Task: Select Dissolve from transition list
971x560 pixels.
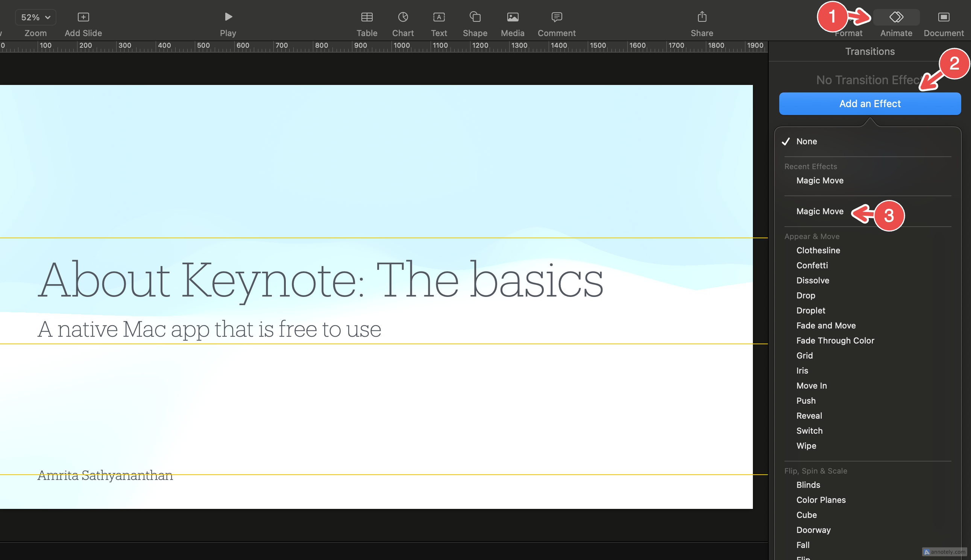Action: point(813,280)
